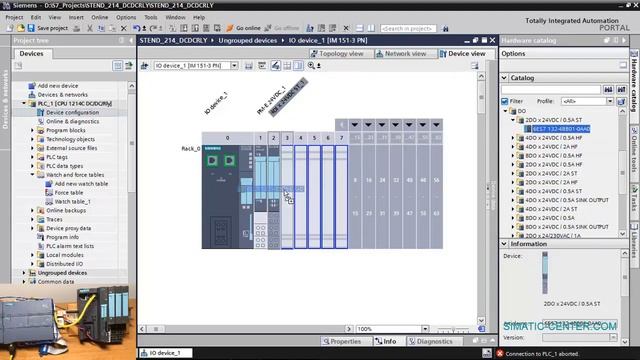This screenshot has height=360, width=640.
Task: Switch to Device view tab
Action: pyautogui.click(x=467, y=53)
